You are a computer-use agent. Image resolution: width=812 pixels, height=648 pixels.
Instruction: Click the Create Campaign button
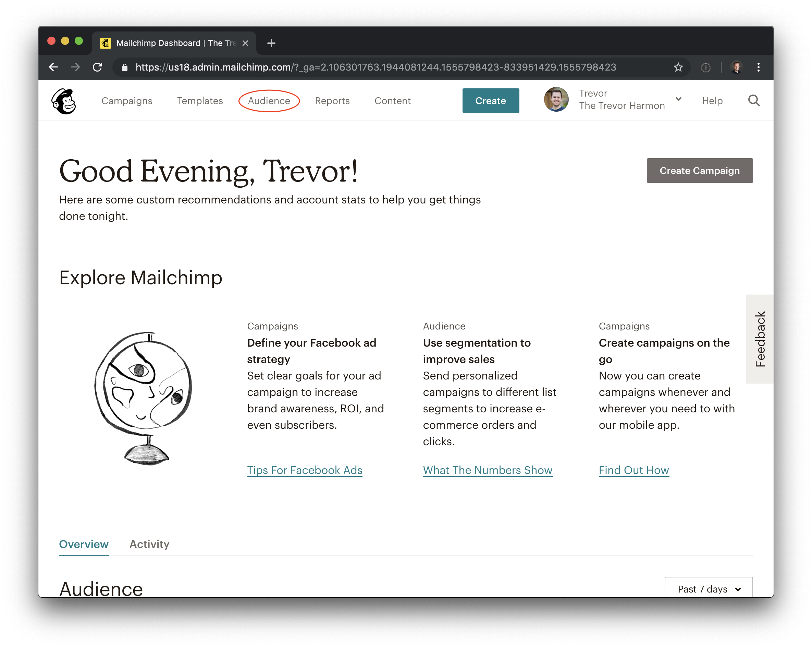(x=700, y=171)
